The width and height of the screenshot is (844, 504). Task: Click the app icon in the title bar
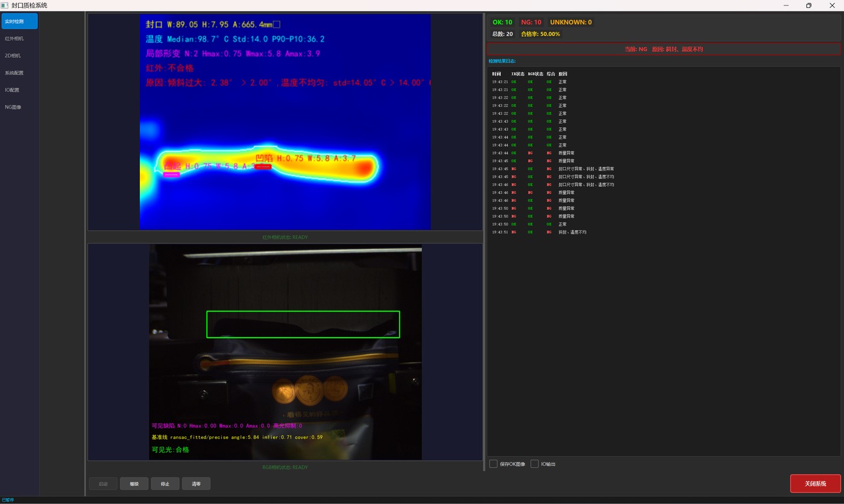click(5, 5)
